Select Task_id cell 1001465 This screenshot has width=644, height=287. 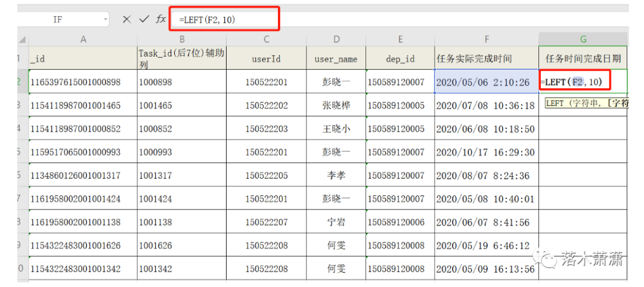pyautogui.click(x=182, y=105)
